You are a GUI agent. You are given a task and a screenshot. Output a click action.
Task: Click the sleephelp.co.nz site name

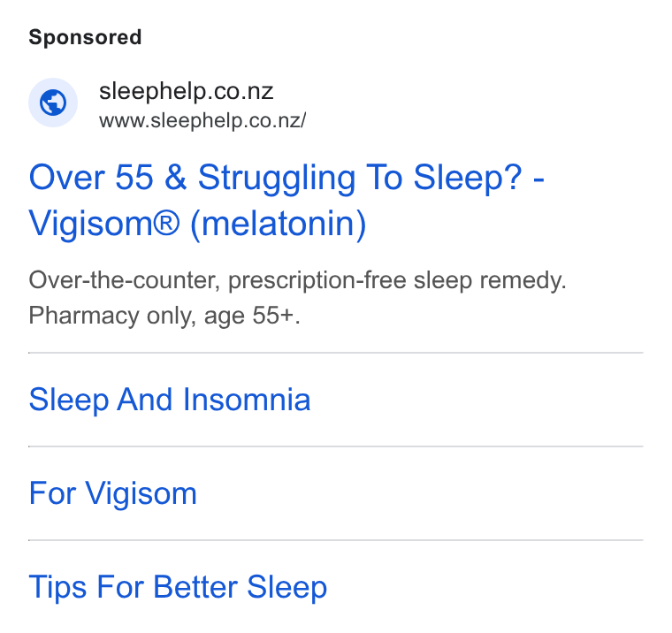[186, 91]
